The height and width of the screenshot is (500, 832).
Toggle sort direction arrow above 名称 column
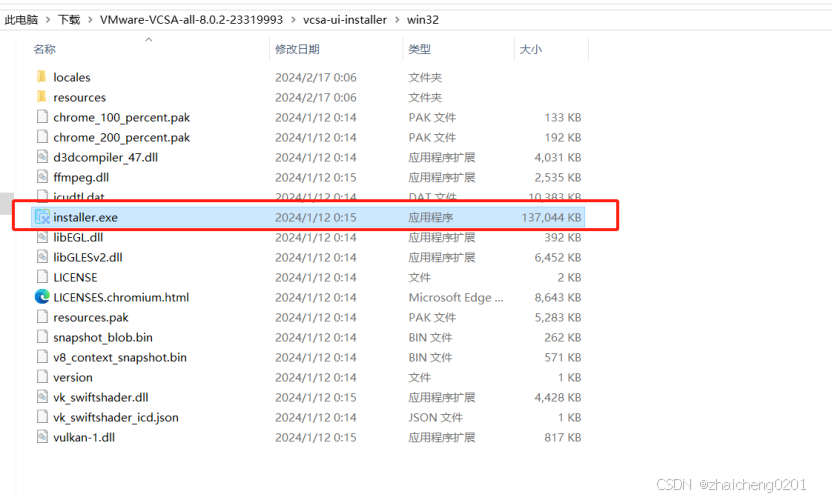coord(149,40)
